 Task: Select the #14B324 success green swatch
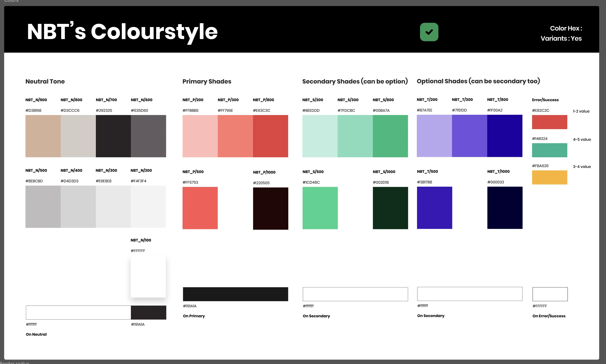click(550, 150)
